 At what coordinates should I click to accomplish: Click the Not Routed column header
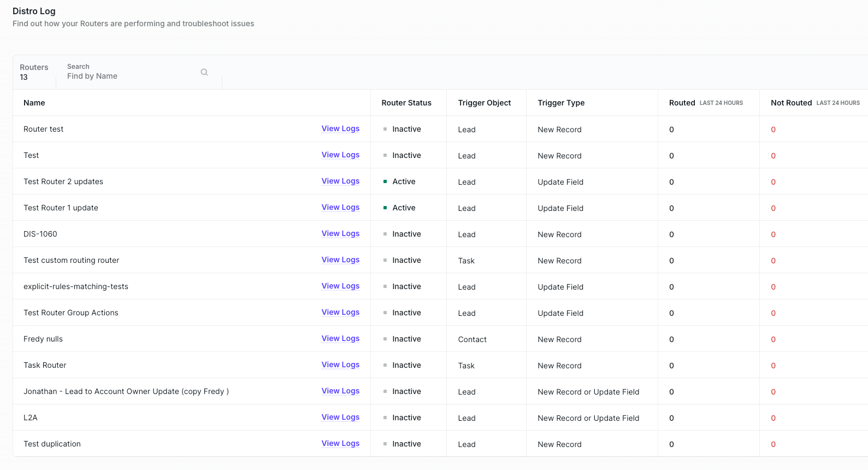click(x=791, y=103)
